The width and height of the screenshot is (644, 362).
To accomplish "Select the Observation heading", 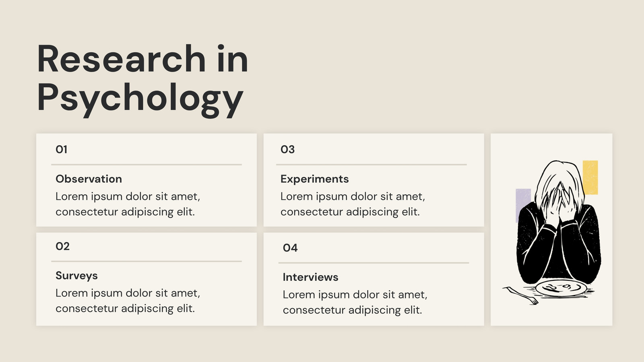I will pos(89,179).
